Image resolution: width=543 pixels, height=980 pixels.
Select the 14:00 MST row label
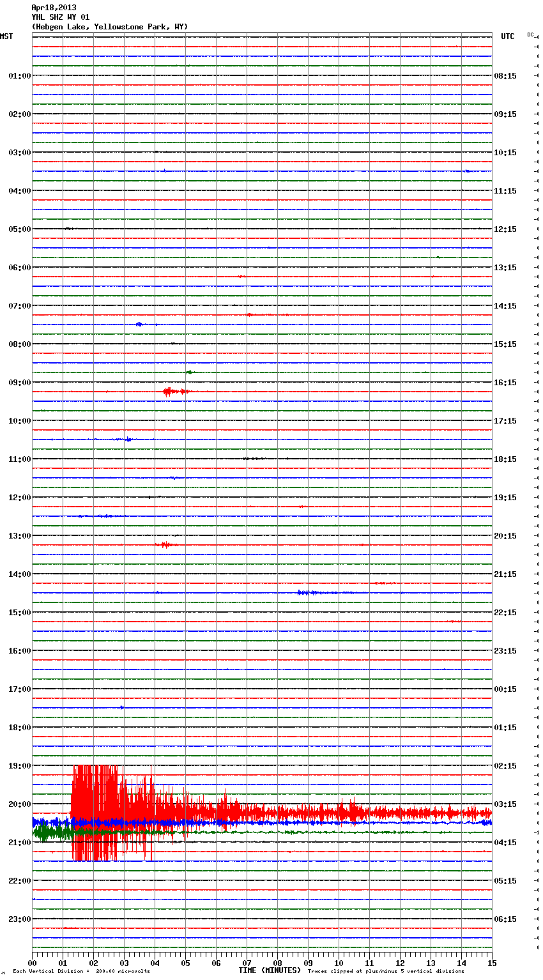click(x=19, y=574)
